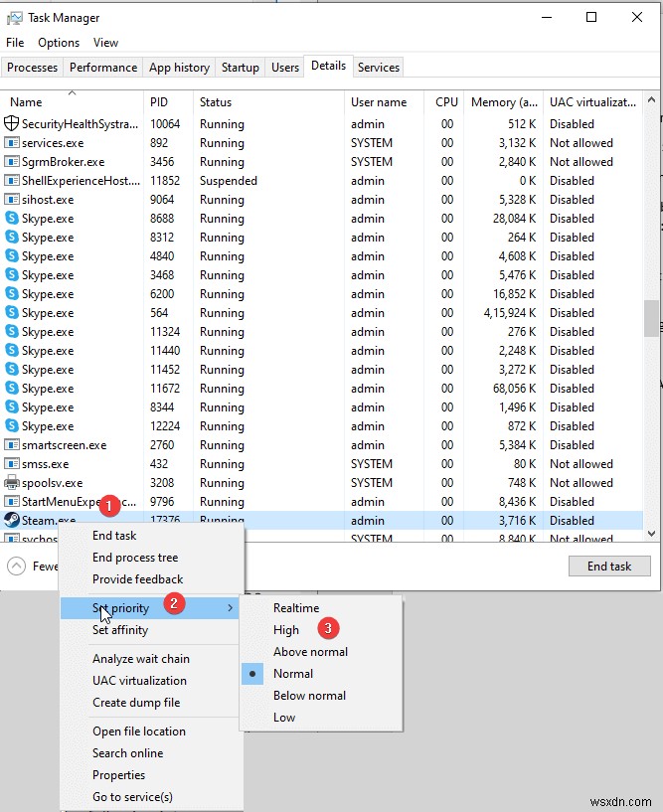This screenshot has height=812, width=663.
Task: Select the row with PID 11324
Action: click(x=321, y=331)
